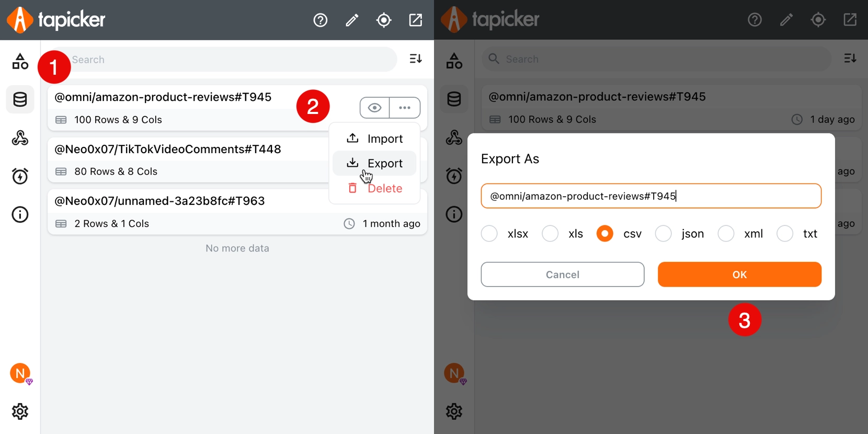Click the tapicker logo in left panel
The width and height of the screenshot is (868, 434).
tap(56, 20)
